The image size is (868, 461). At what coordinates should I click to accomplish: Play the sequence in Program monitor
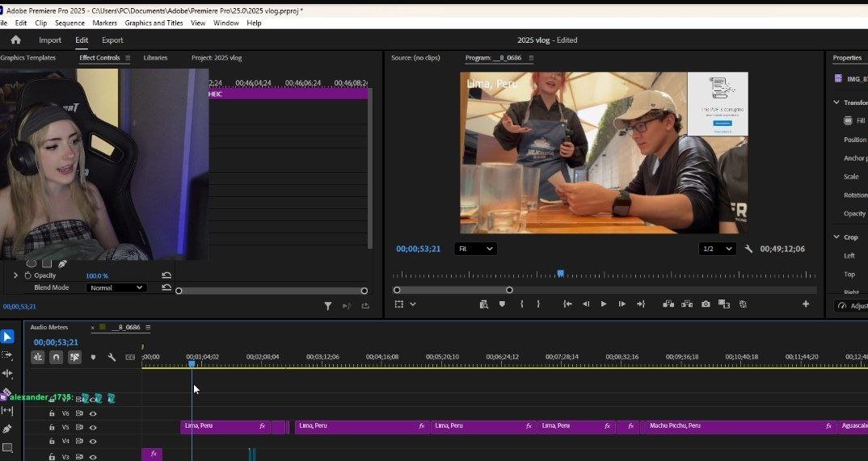[x=604, y=304]
